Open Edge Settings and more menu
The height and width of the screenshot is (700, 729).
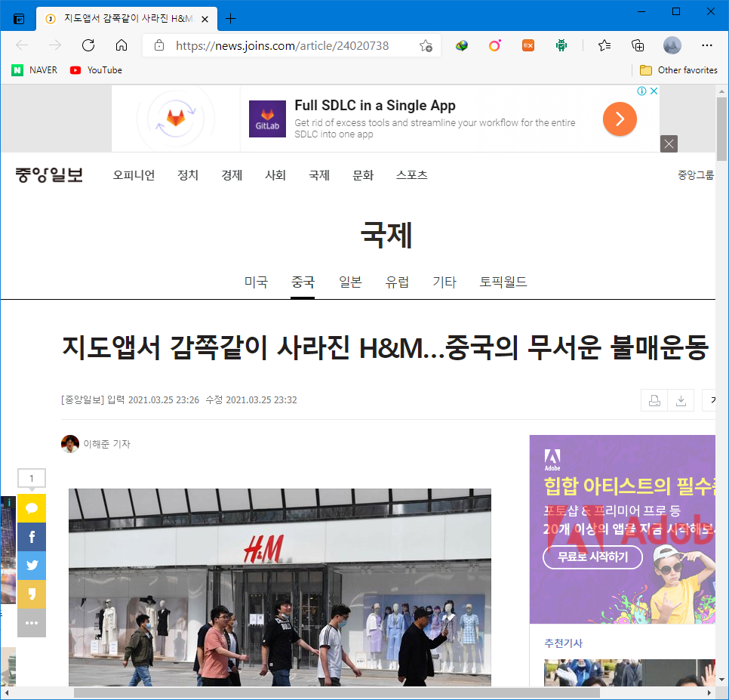706,45
